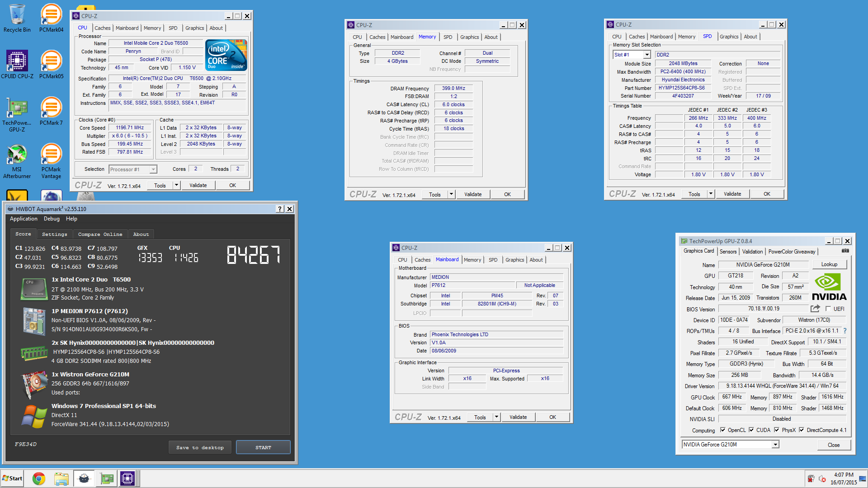Toggle the UEFI checkbox in GPU-Z
Screen dimensions: 868x488
(828, 309)
